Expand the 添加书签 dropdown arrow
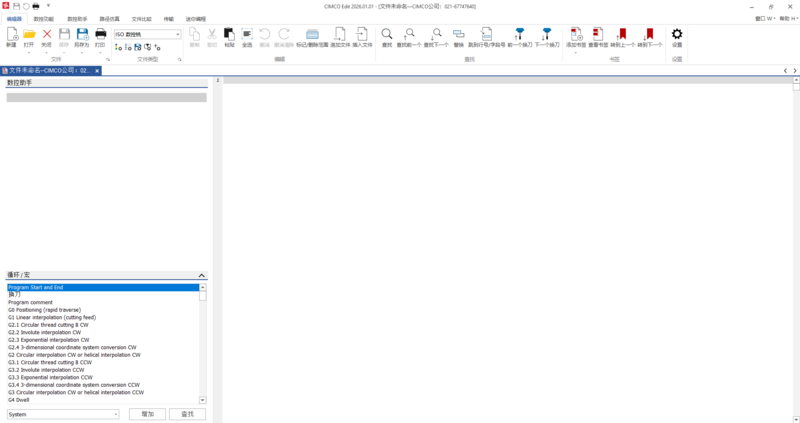 [x=576, y=53]
